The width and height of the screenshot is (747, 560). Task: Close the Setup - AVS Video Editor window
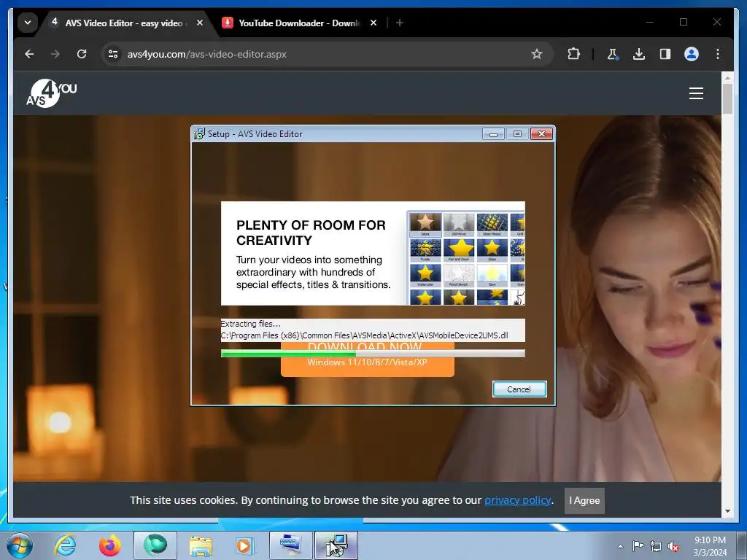click(x=542, y=134)
